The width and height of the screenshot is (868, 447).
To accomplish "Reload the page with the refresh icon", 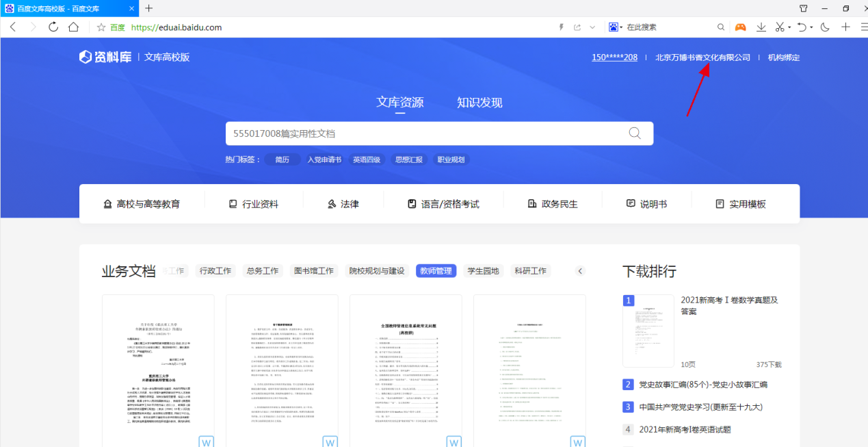I will coord(53,27).
